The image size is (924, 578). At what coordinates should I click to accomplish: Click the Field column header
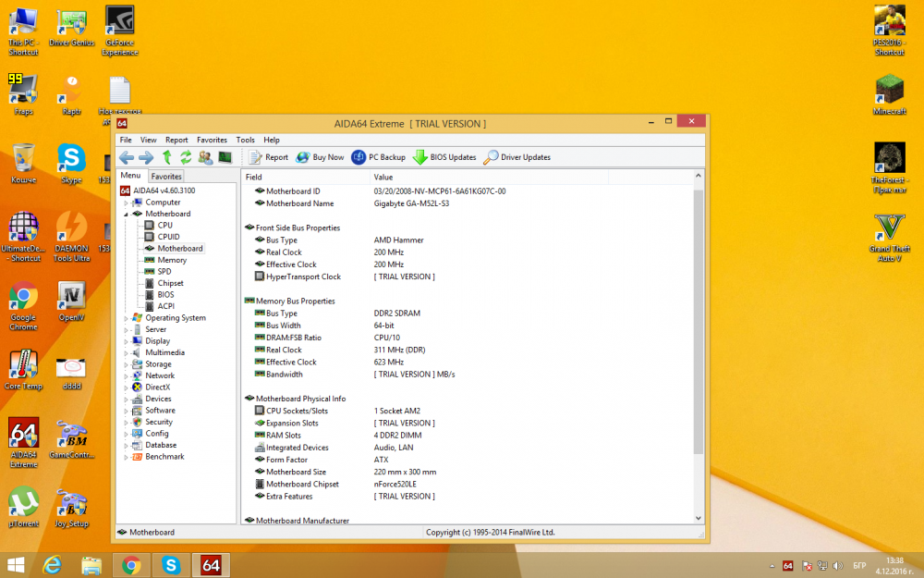click(306, 177)
